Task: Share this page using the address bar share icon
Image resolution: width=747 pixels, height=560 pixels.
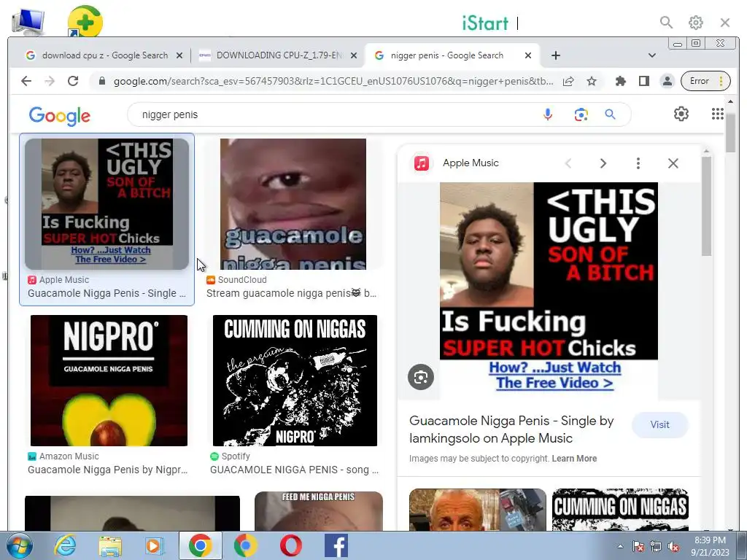Action: pos(568,82)
